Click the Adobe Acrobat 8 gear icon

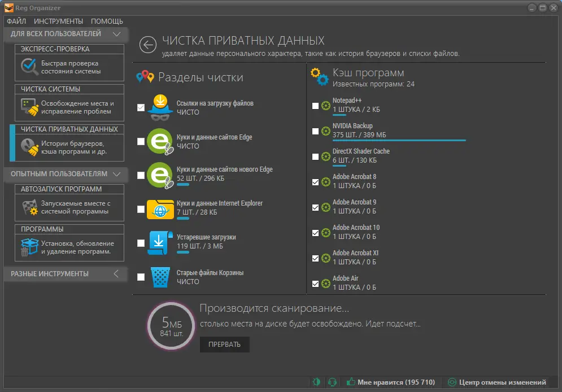point(325,182)
